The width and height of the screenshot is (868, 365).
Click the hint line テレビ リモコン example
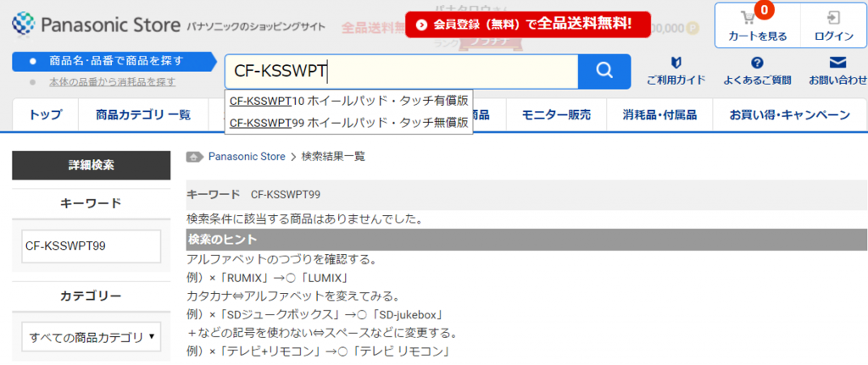(318, 352)
